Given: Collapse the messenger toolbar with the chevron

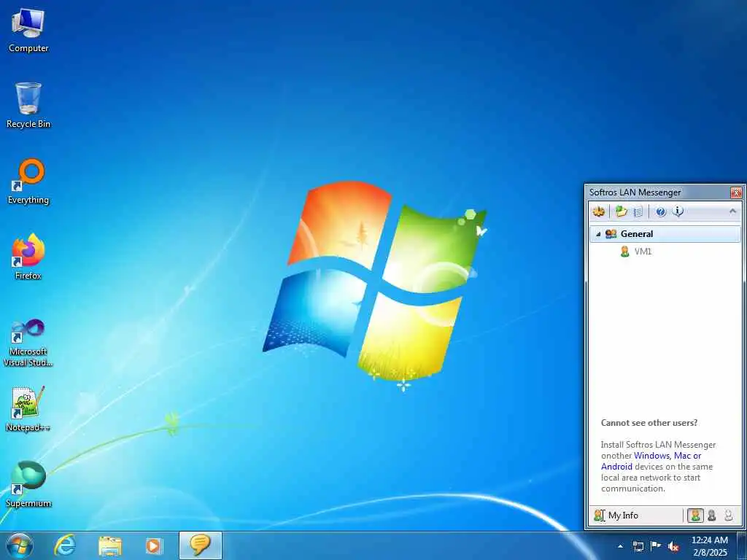Looking at the screenshot, I should [732, 211].
